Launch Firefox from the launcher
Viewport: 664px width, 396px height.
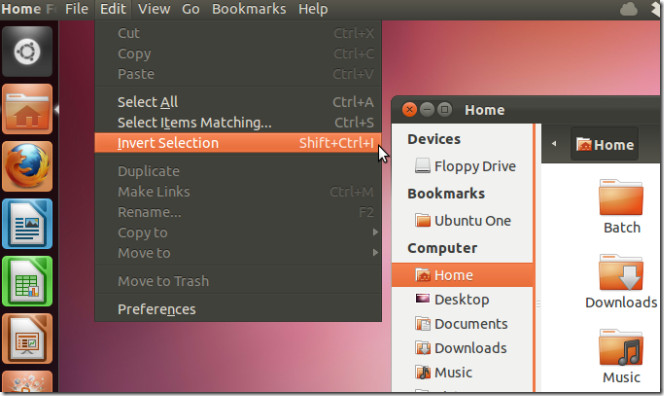tap(27, 166)
